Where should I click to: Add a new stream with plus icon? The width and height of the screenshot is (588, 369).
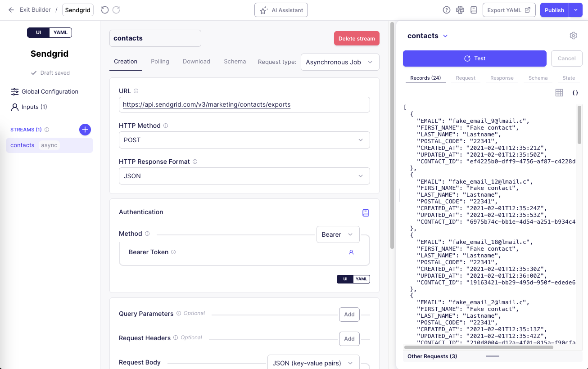click(85, 130)
